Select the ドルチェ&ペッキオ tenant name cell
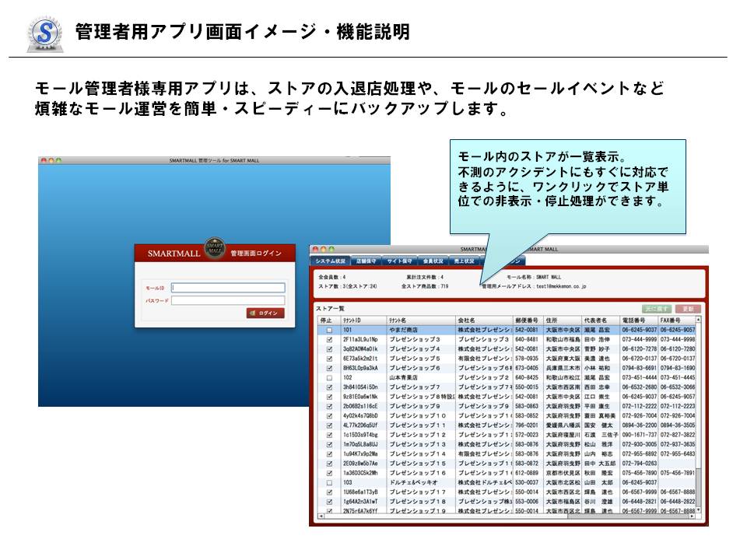 coord(420,482)
